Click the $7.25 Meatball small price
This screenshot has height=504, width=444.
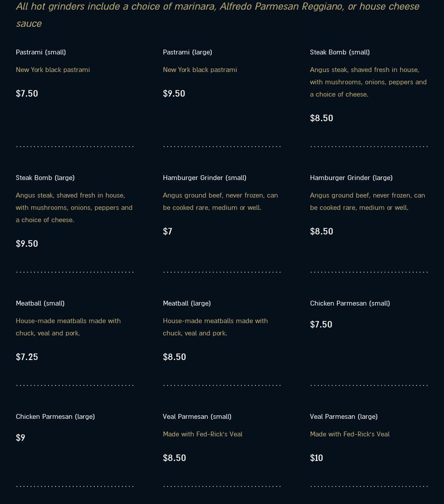pos(27,357)
